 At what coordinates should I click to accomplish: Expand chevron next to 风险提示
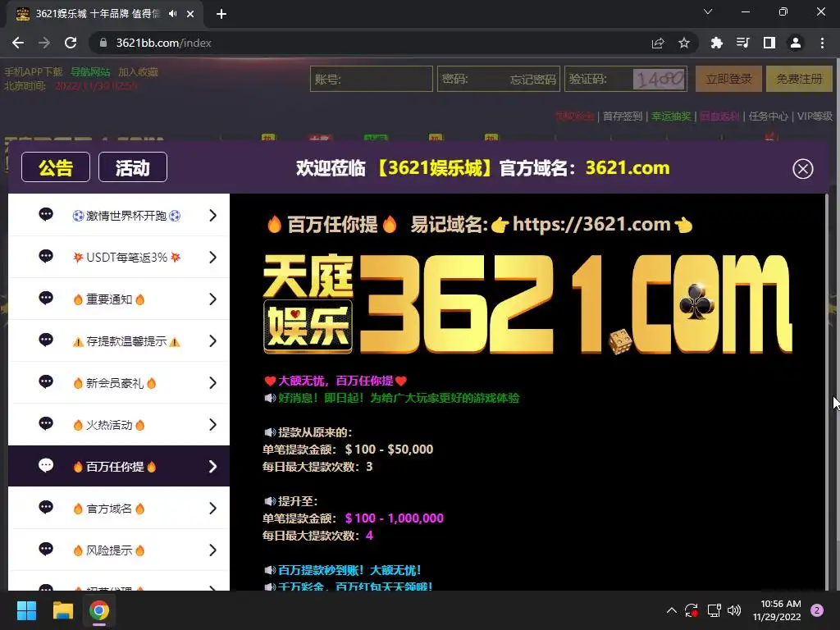click(212, 550)
